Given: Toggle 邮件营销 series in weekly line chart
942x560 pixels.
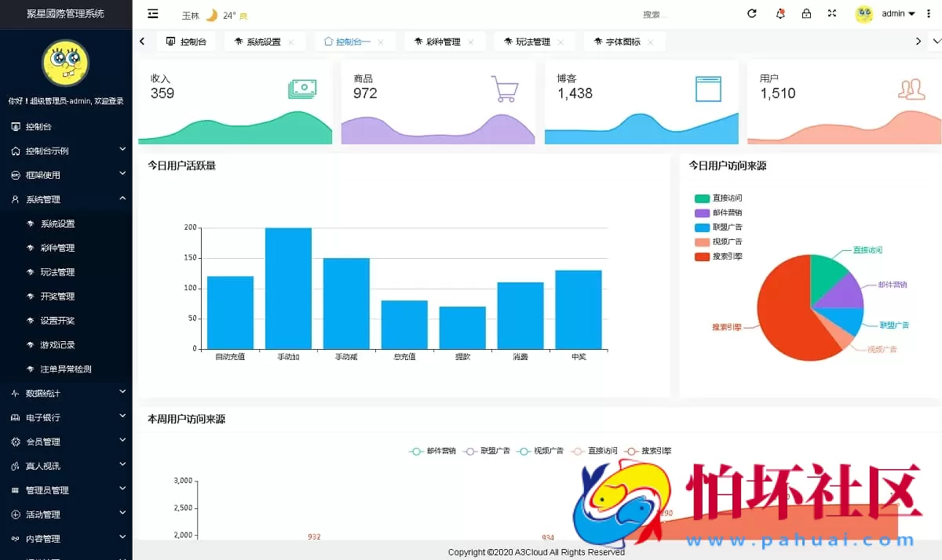Looking at the screenshot, I should pos(433,451).
